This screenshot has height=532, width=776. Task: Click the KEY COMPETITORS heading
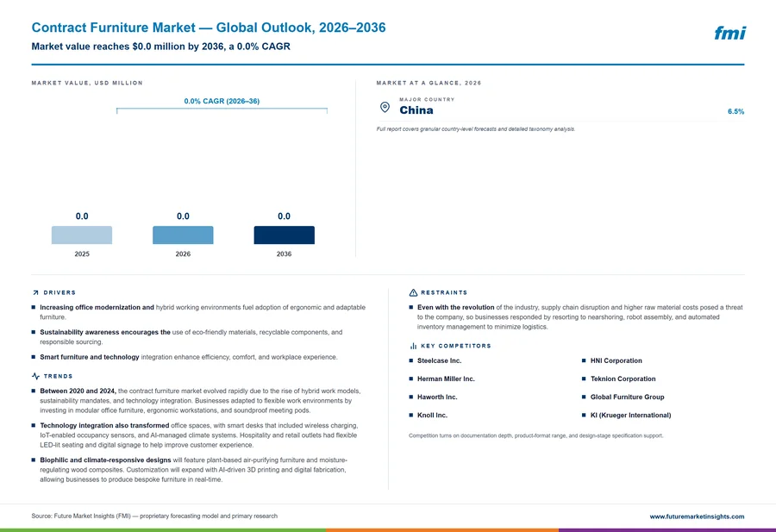tap(456, 346)
